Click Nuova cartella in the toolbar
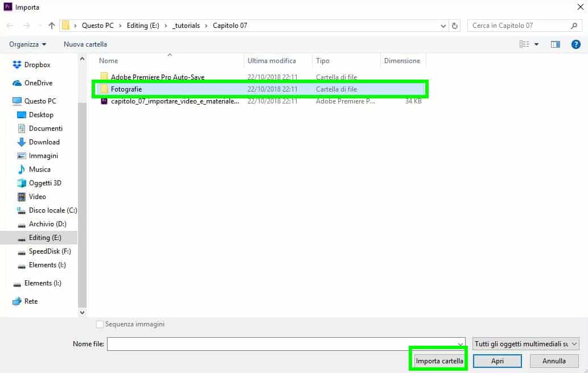This screenshot has height=373, width=588. tap(85, 44)
